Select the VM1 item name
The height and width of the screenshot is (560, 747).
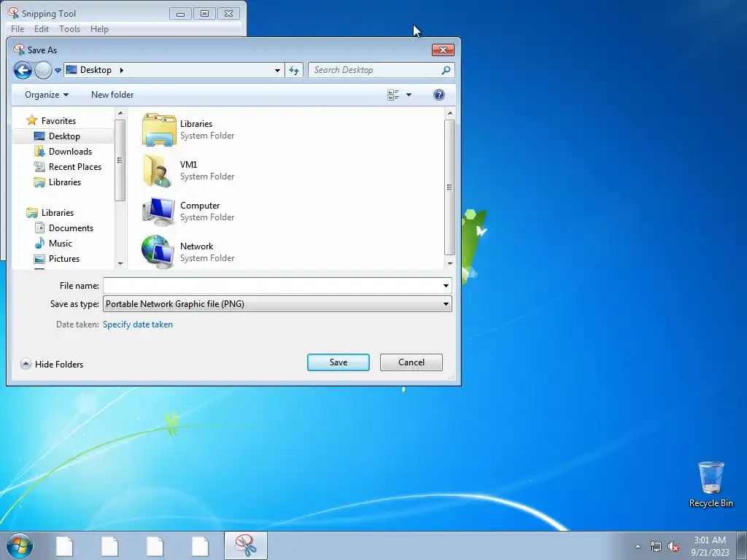tap(188, 165)
